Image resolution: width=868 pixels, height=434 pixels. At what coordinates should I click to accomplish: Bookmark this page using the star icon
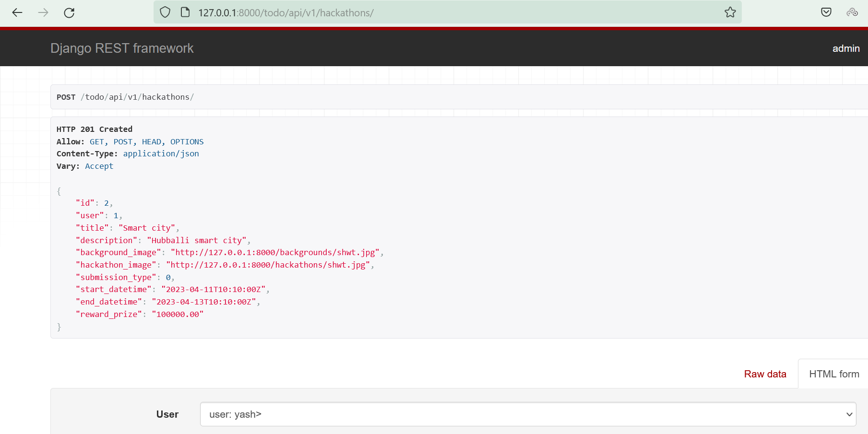(x=730, y=12)
